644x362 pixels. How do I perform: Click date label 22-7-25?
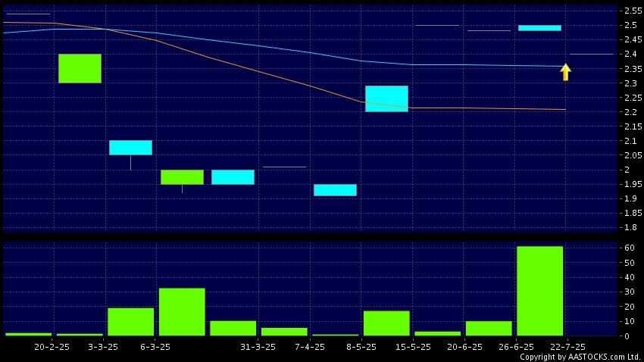pos(567,347)
